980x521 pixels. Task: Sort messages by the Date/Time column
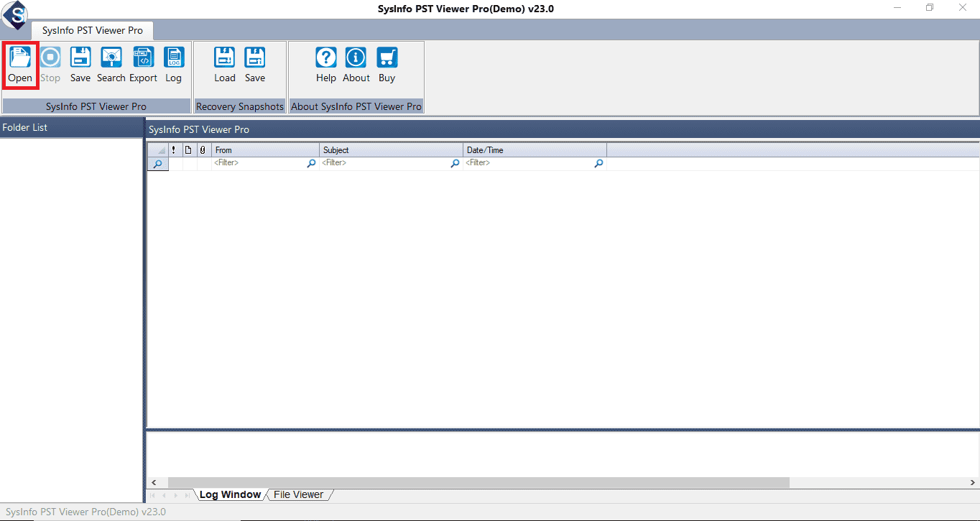[535, 149]
